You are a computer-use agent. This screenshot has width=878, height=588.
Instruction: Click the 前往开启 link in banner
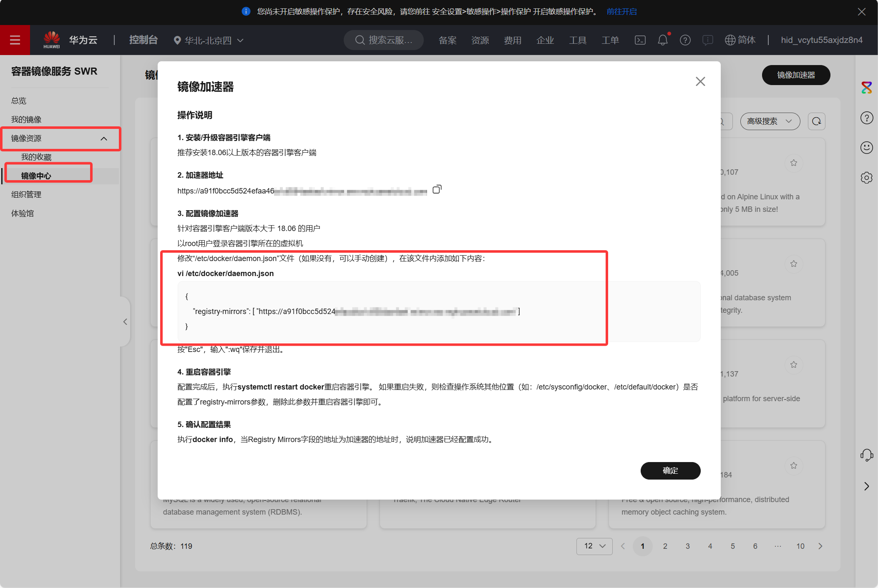(621, 12)
